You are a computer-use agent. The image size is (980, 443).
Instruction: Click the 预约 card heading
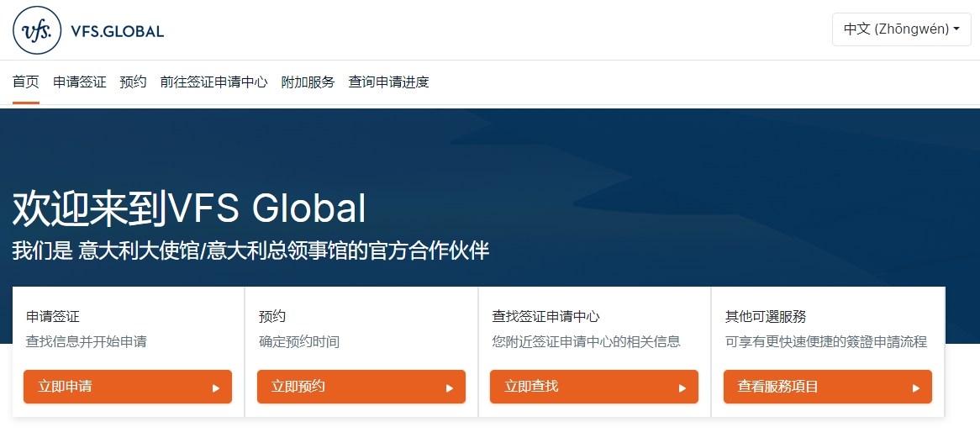272,317
